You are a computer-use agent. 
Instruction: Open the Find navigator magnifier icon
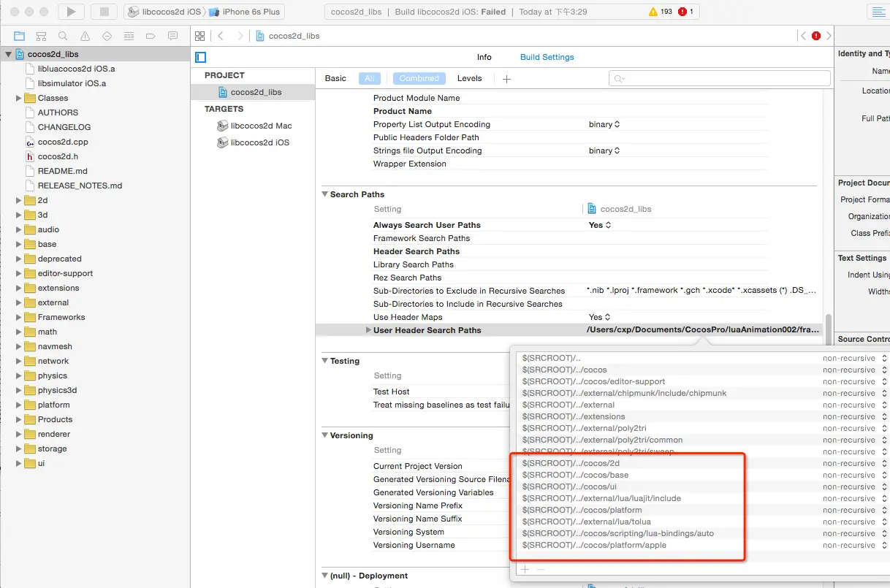coord(63,36)
